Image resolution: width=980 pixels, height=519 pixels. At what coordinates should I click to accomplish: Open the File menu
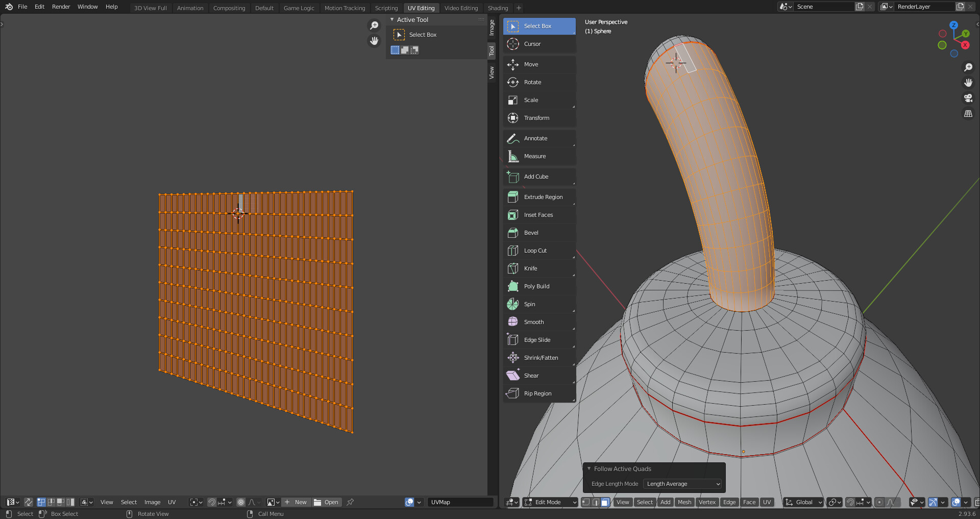(22, 7)
